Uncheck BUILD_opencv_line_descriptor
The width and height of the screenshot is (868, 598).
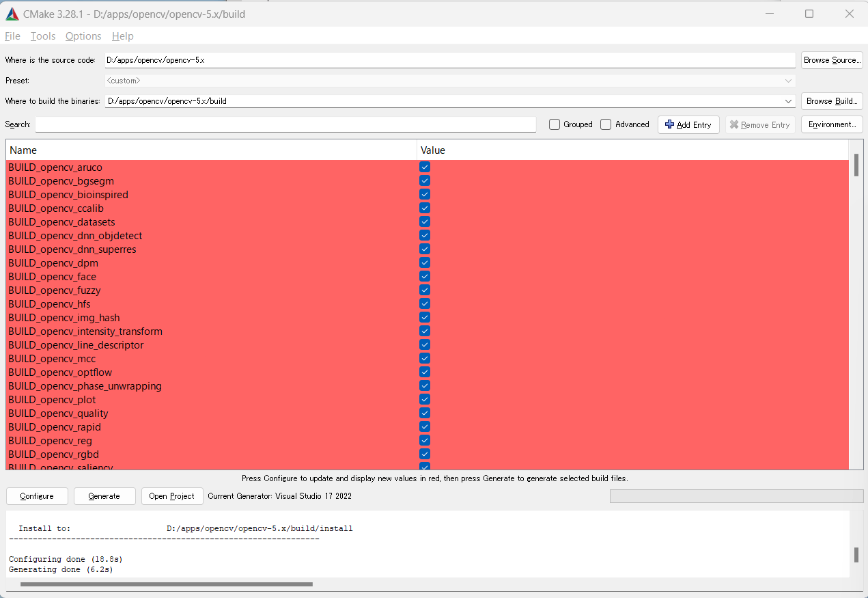(425, 344)
